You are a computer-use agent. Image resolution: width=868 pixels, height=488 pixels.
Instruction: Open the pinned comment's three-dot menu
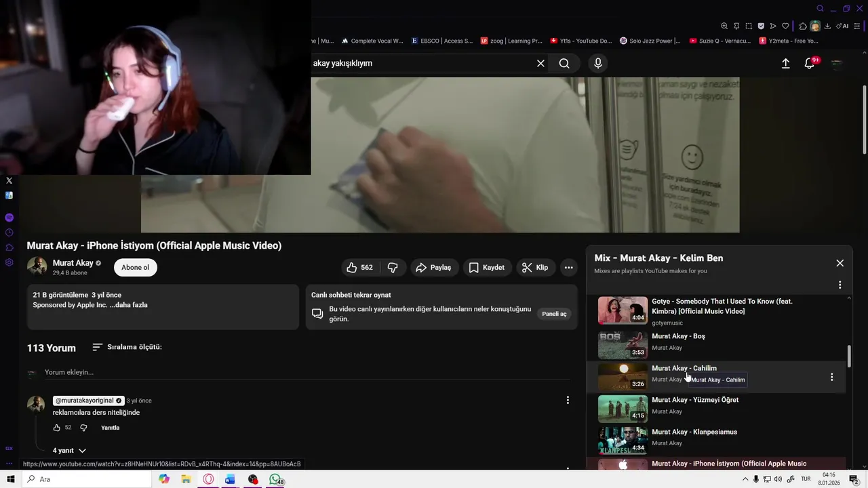click(568, 401)
